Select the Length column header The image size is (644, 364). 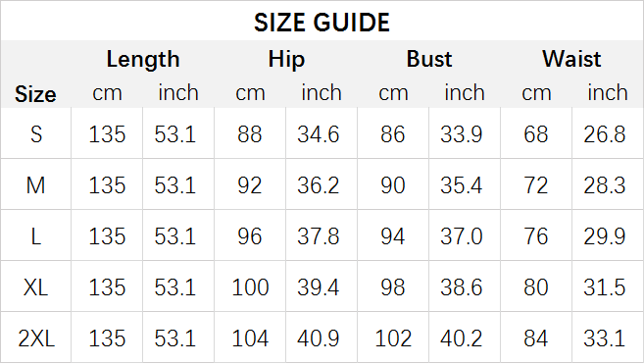coord(143,59)
